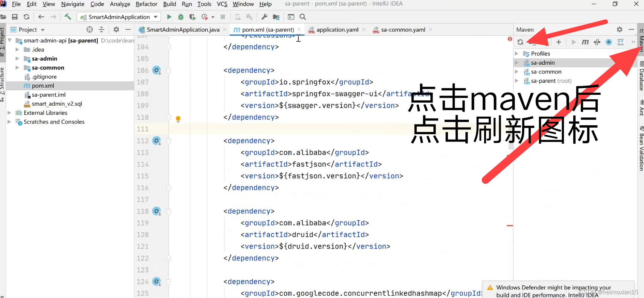Hide the Project panel with minus icon
644x298 pixels.
[x=128, y=29]
